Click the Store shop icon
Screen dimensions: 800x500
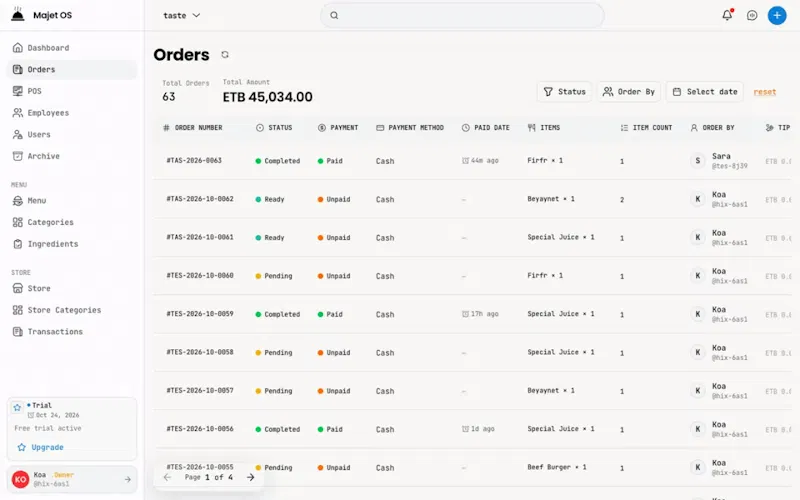pos(18,288)
